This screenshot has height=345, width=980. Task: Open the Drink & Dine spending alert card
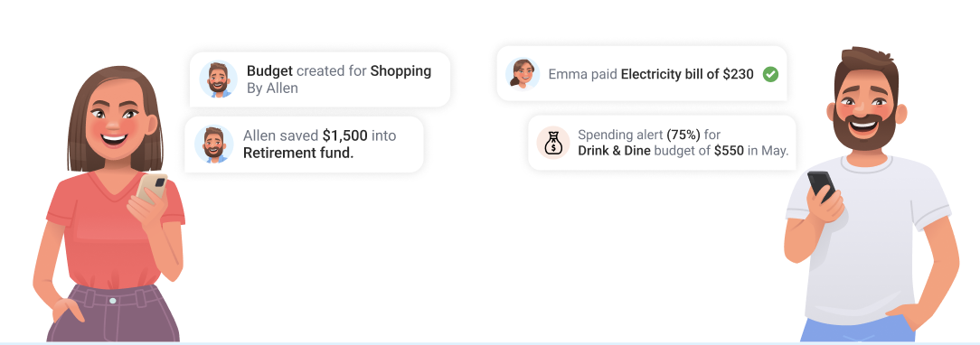(x=662, y=143)
